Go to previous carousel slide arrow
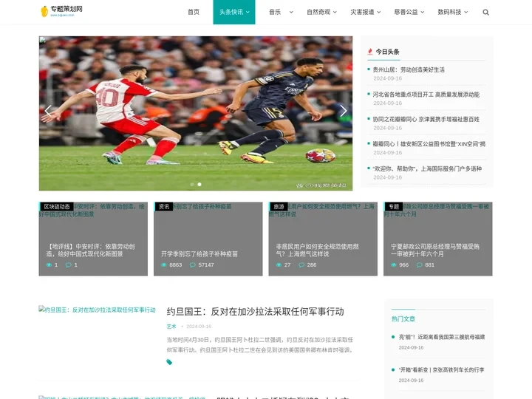Viewport: 532px width, 399px height. tap(48, 111)
